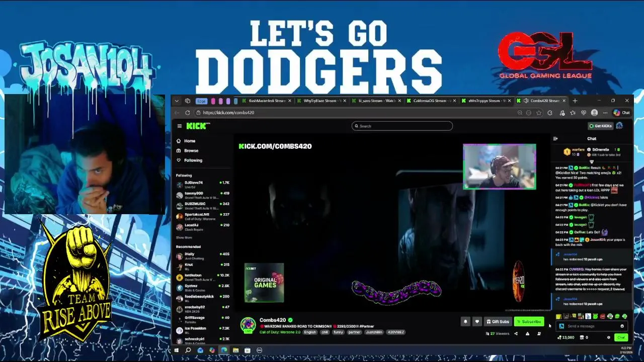Click the green Subscribe button
This screenshot has height=362, width=644.
pos(529,322)
